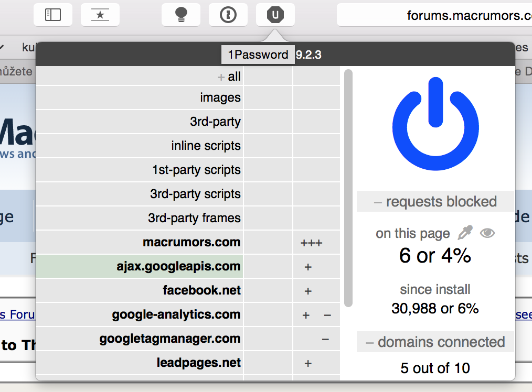Click the global rule cell for 'all'

coord(268,76)
